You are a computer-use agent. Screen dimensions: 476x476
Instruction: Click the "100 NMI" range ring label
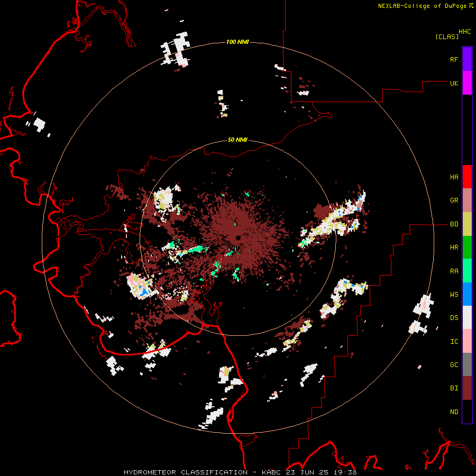pos(237,42)
